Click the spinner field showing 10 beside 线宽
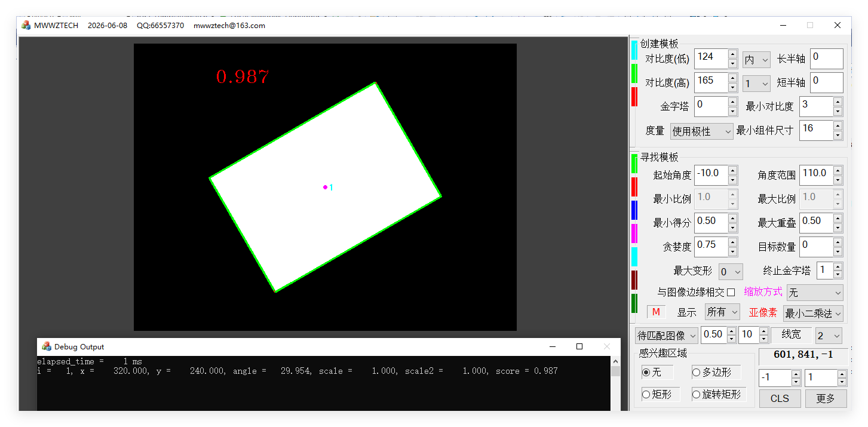Image resolution: width=868 pixels, height=427 pixels. (x=749, y=335)
